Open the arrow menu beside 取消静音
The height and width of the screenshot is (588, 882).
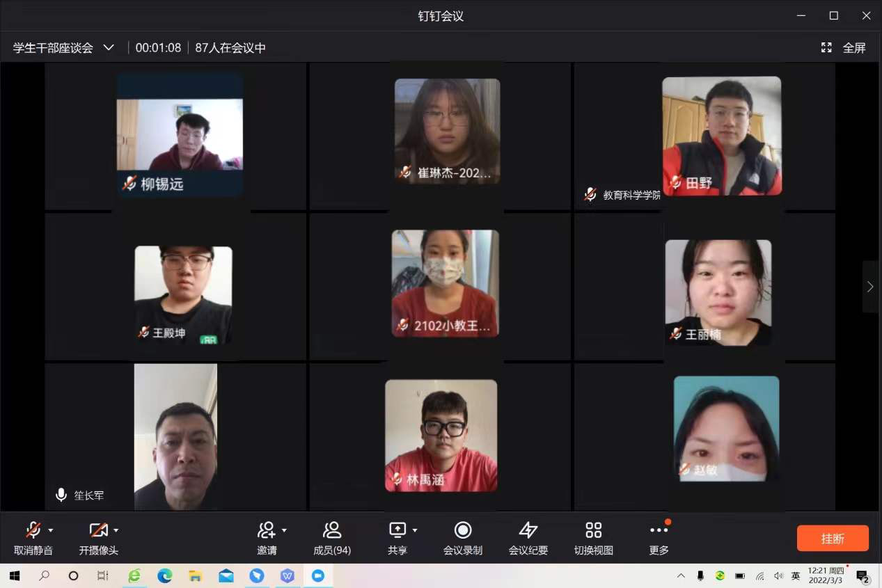click(x=50, y=530)
